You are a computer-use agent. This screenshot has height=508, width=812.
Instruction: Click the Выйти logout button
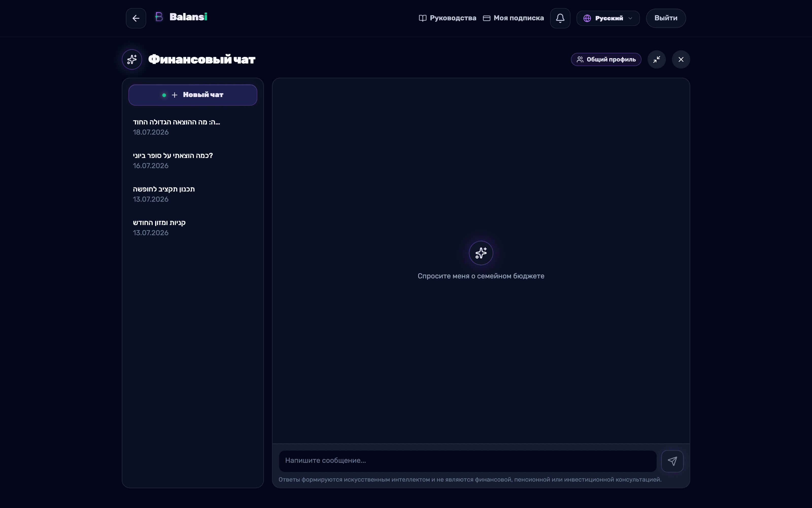[666, 18]
